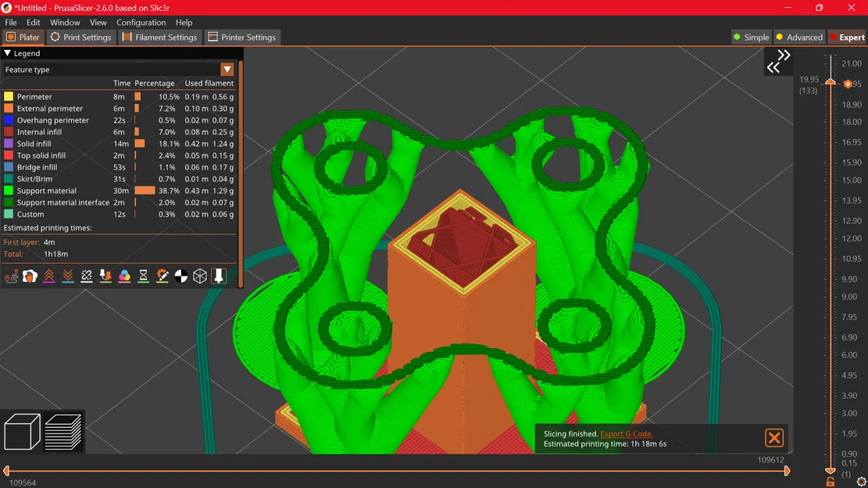The width and height of the screenshot is (868, 488).
Task: Toggle Travel moves visibility icon
Action: point(11,276)
